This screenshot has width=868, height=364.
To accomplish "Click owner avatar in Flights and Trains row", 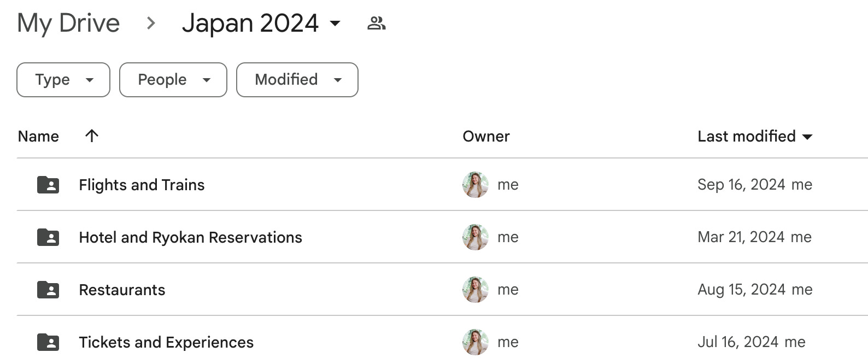I will tap(475, 185).
